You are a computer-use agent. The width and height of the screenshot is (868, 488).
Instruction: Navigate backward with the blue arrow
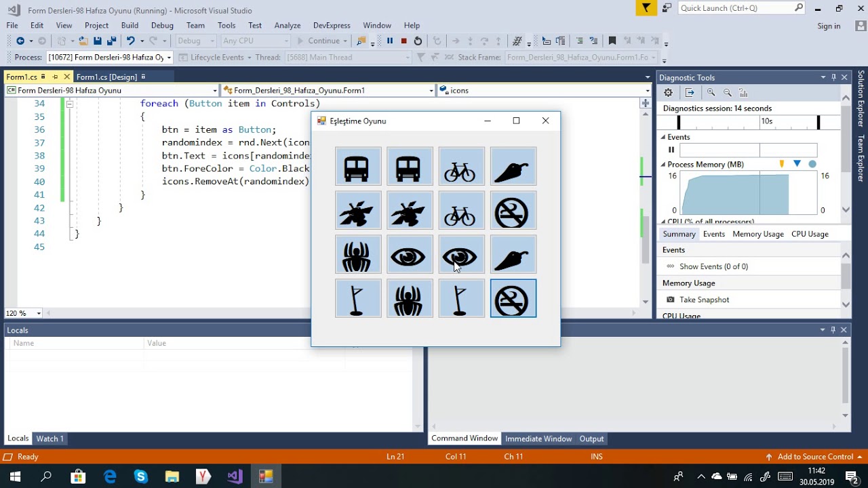[20, 41]
